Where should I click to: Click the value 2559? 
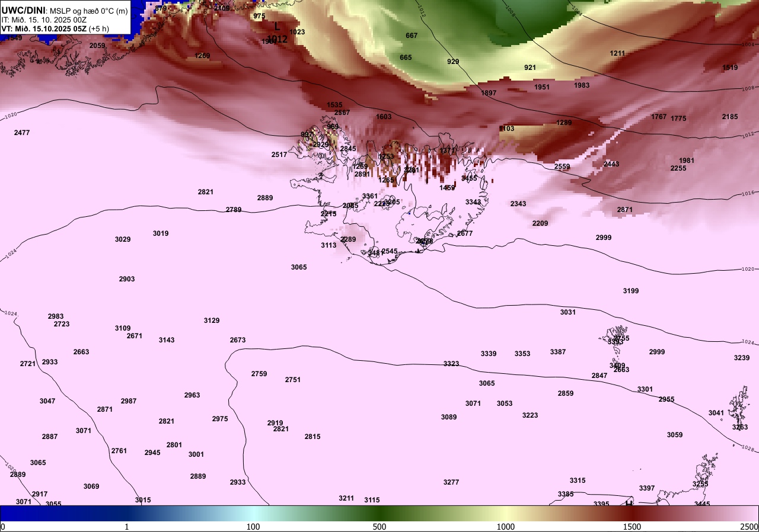[x=562, y=166]
